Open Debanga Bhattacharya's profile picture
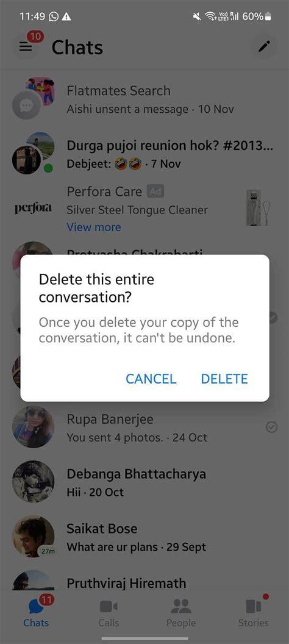The image size is (289, 644). 34,482
